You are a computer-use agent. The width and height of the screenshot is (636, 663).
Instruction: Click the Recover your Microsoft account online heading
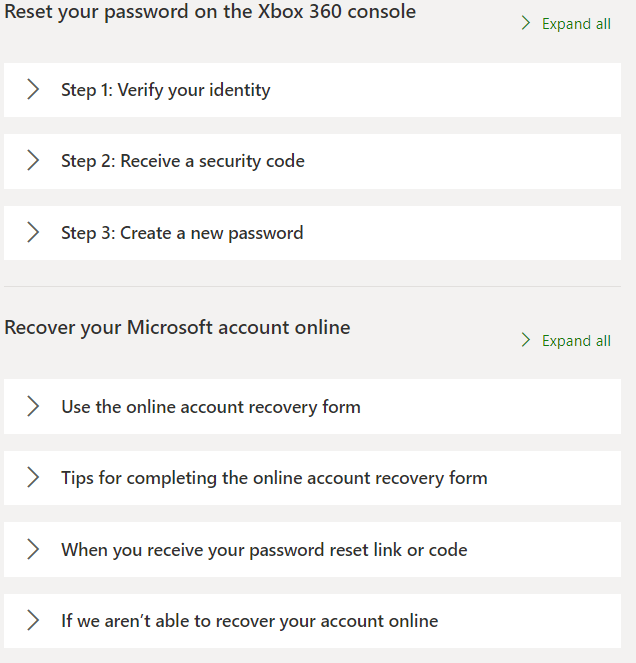(x=177, y=328)
